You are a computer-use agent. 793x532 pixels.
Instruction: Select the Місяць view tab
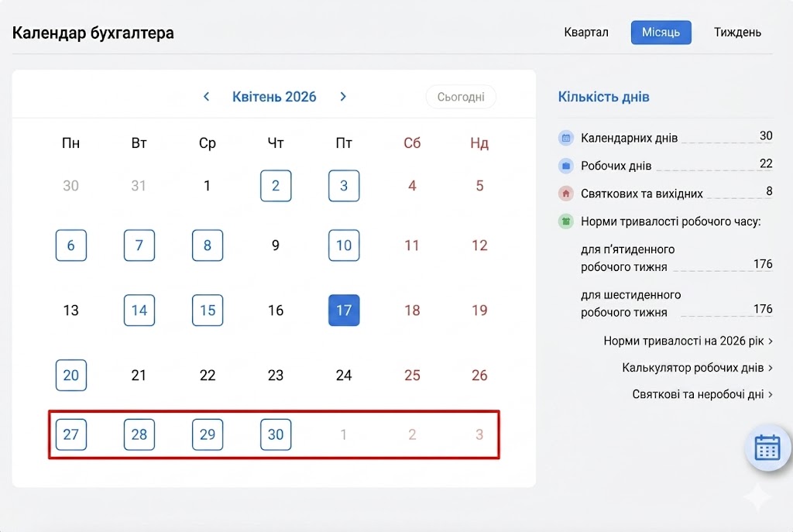[661, 33]
